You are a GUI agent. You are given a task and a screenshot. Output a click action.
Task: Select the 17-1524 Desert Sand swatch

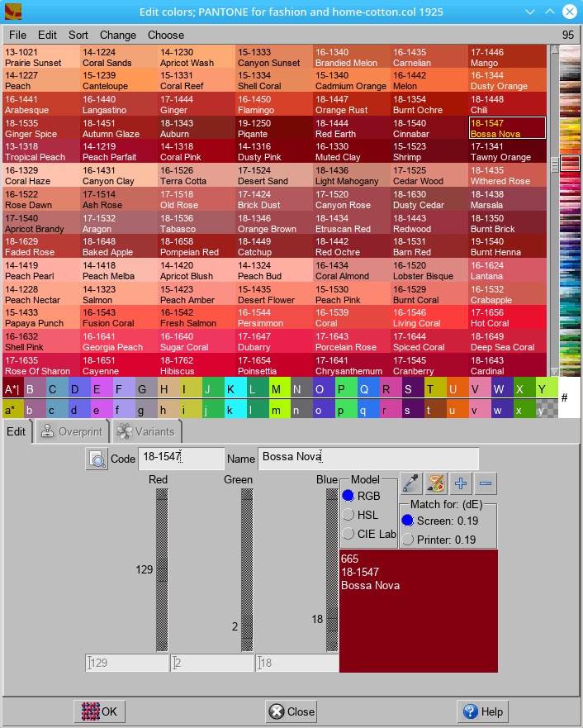click(274, 175)
